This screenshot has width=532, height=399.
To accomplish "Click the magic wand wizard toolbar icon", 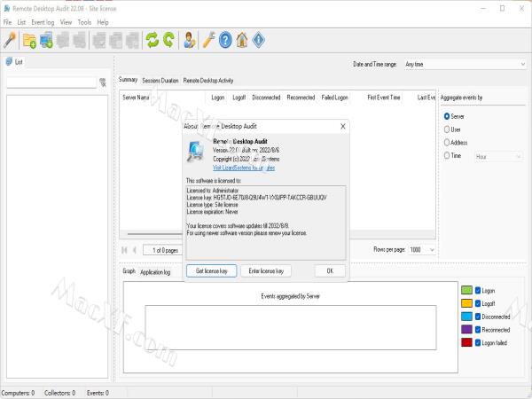I will pos(10,40).
